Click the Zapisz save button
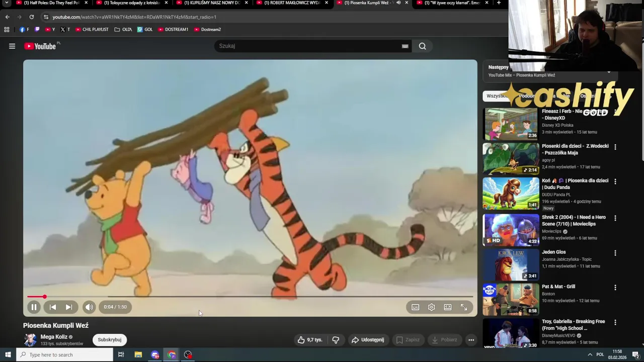 click(x=408, y=340)
